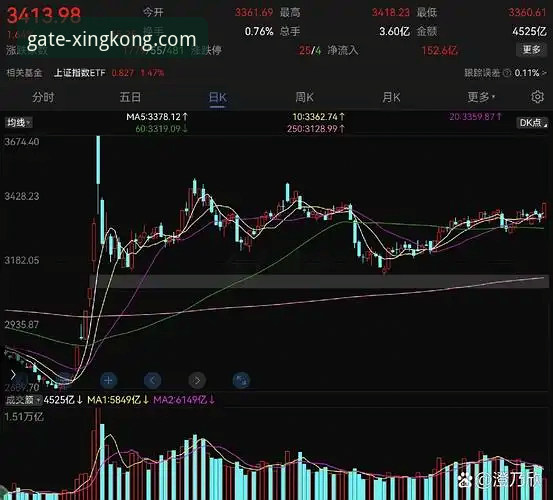Click the tracking error info icon
553x500 pixels.
pos(507,73)
